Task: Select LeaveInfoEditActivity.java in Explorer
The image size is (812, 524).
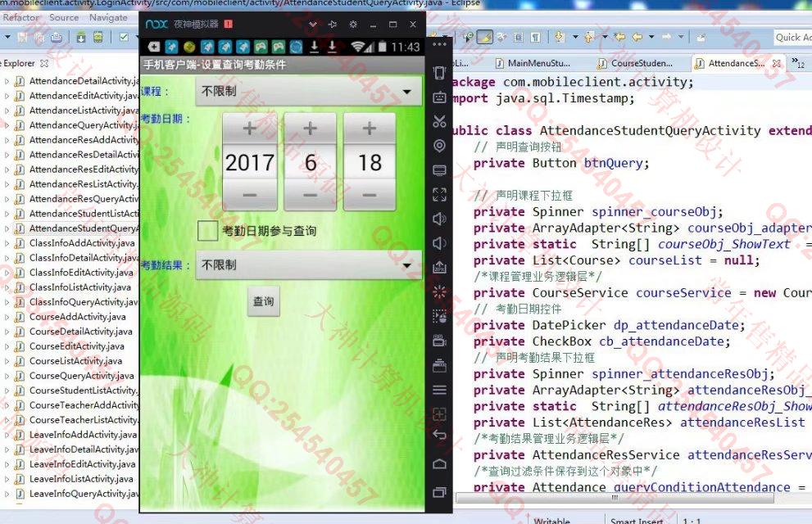Action: (82, 464)
